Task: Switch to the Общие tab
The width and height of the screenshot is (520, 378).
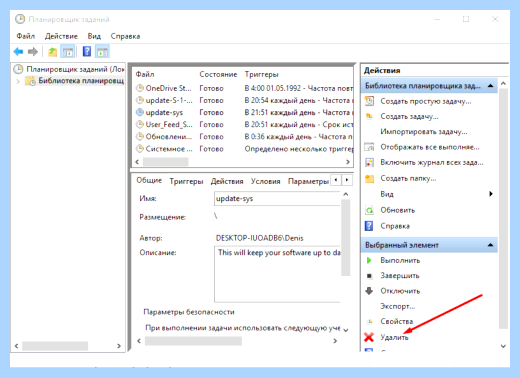Action: coord(149,180)
